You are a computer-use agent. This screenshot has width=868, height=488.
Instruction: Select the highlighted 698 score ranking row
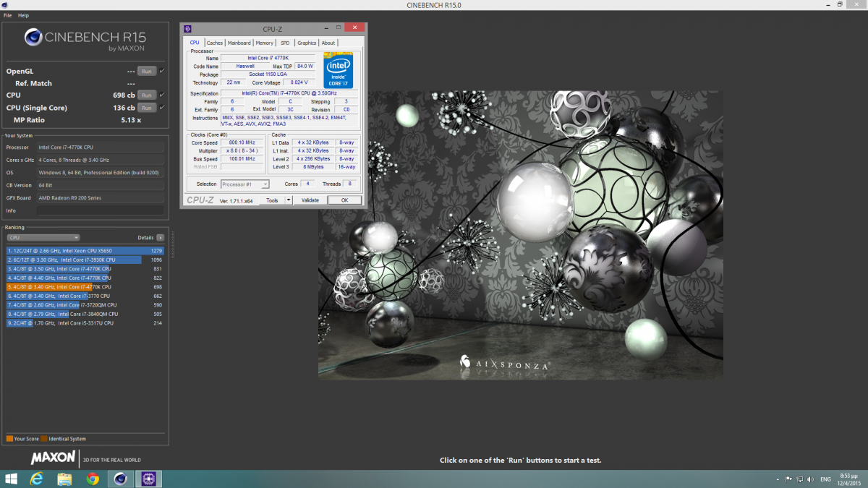[85, 287]
